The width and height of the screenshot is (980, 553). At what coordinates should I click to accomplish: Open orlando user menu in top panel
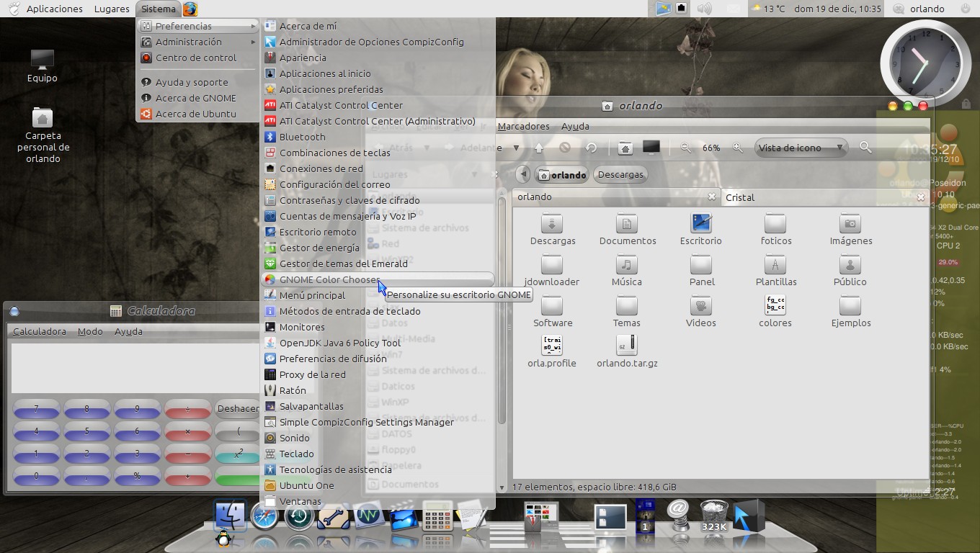919,9
